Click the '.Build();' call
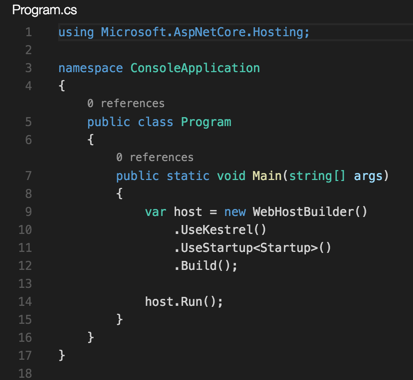 tap(206, 266)
